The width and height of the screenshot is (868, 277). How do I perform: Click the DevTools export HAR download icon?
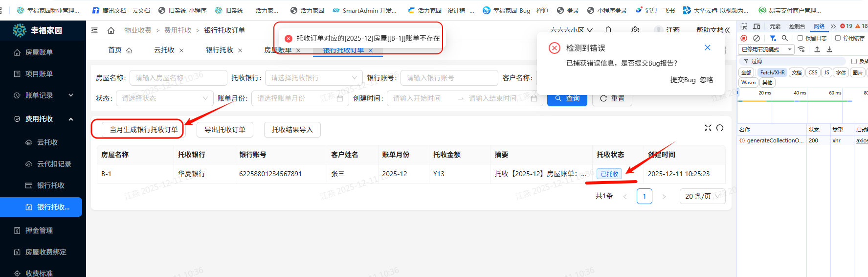click(x=829, y=49)
